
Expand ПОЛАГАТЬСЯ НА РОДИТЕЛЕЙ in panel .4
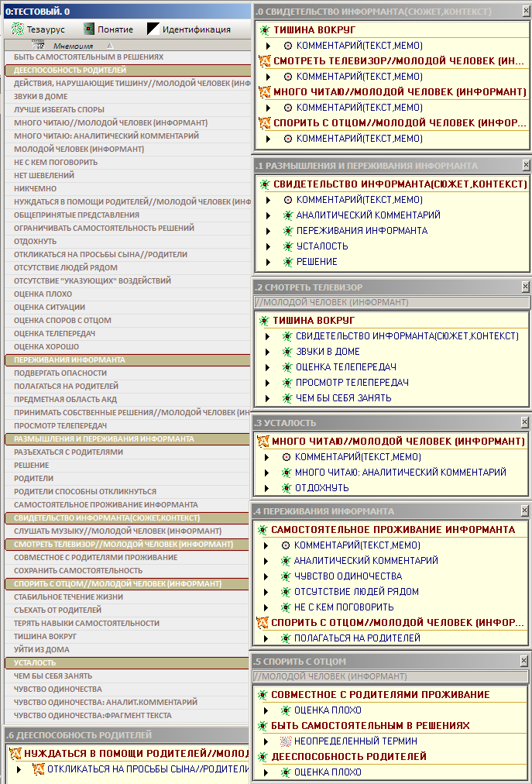pos(266,638)
